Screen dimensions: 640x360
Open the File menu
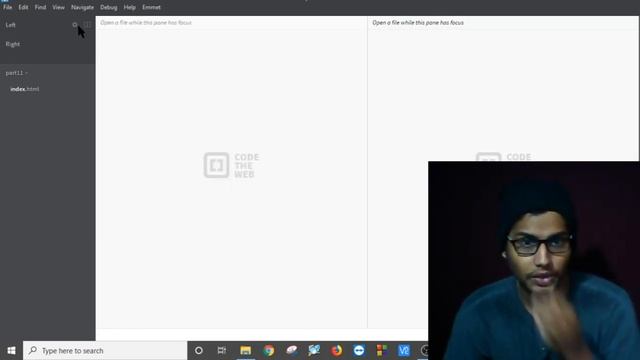7,7
